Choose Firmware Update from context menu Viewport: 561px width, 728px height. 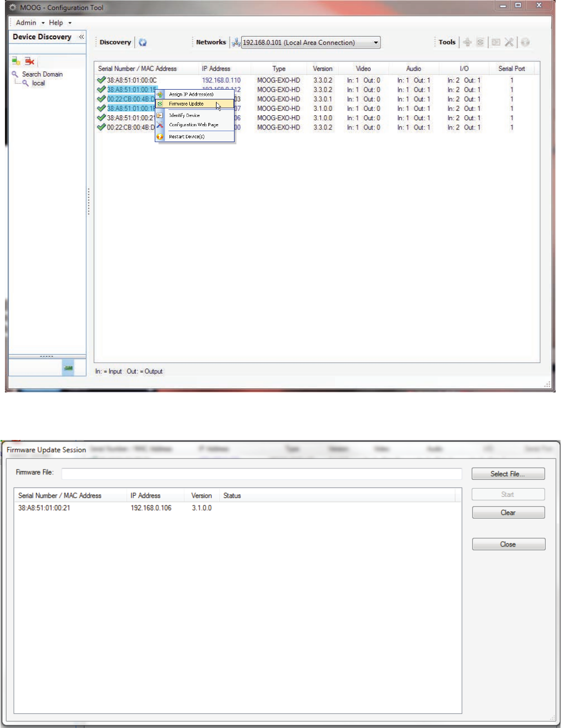coord(195,103)
